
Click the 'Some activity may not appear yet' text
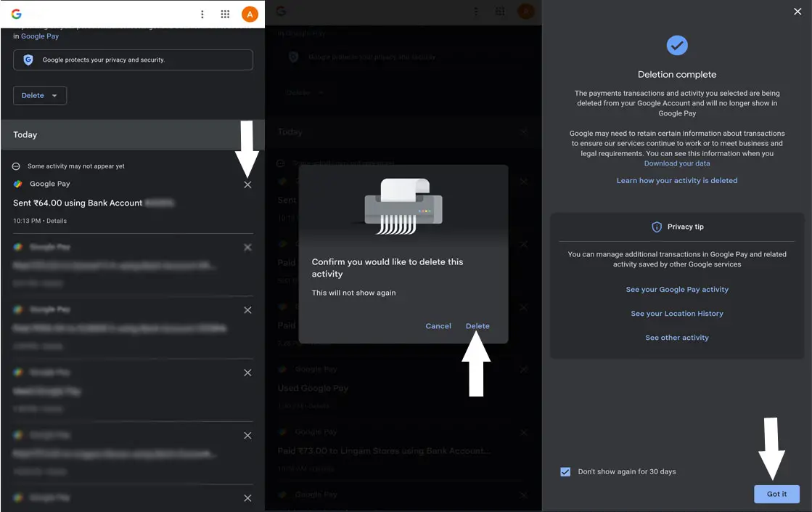pos(76,166)
